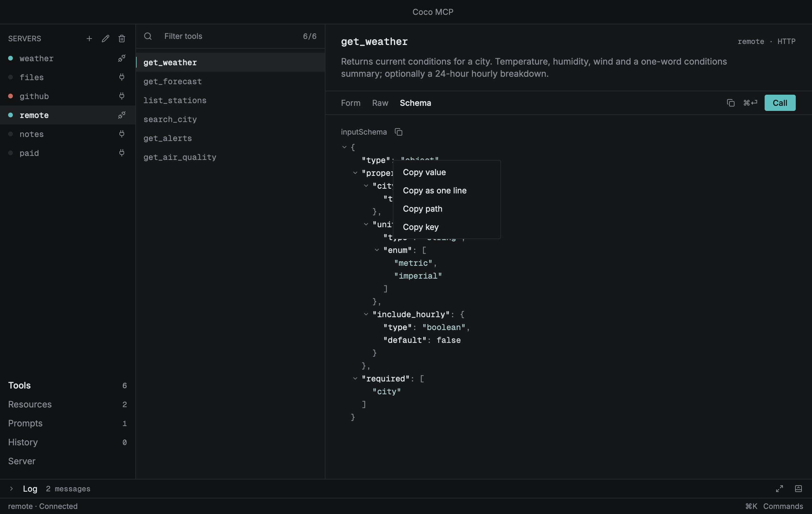Screen dimensions: 812x514
Task: Choose Copy path menu entry
Action: coord(447,209)
